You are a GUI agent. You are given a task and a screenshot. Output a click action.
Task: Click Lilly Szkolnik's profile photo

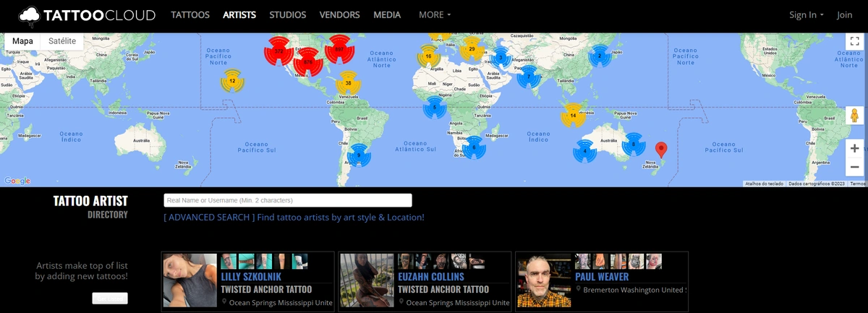pyautogui.click(x=190, y=280)
